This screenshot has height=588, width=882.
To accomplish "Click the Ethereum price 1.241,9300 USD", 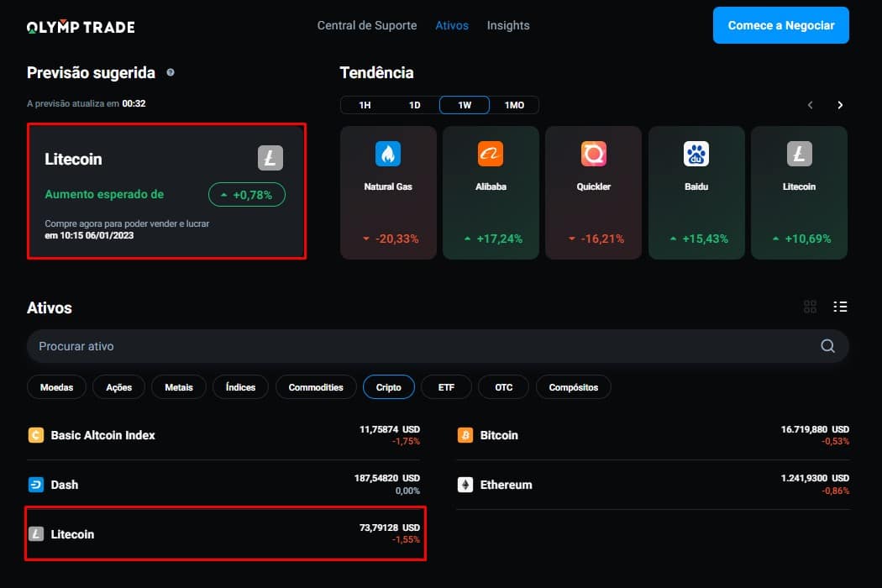I will [x=815, y=478].
